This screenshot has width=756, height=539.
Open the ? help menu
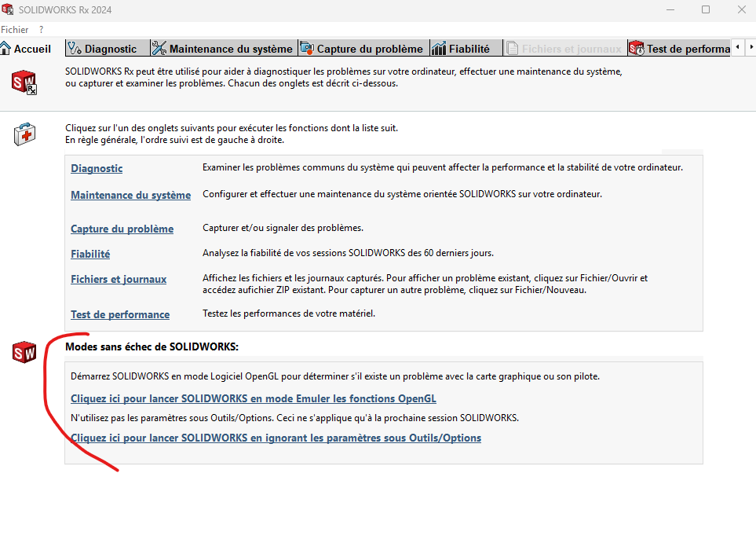(x=41, y=29)
